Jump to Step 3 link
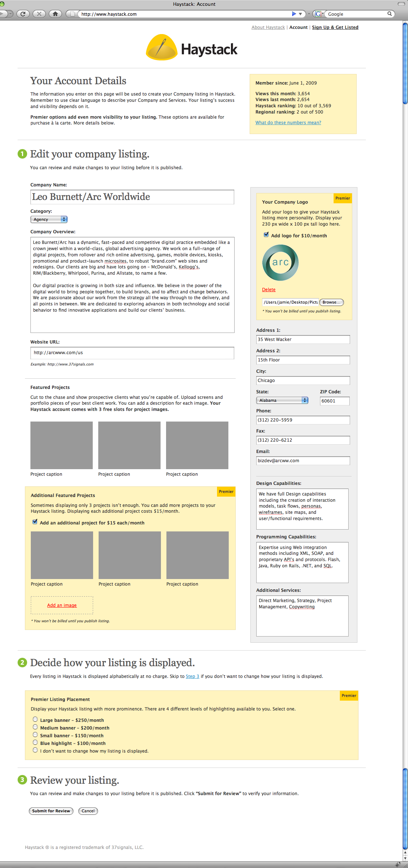 [x=192, y=676]
